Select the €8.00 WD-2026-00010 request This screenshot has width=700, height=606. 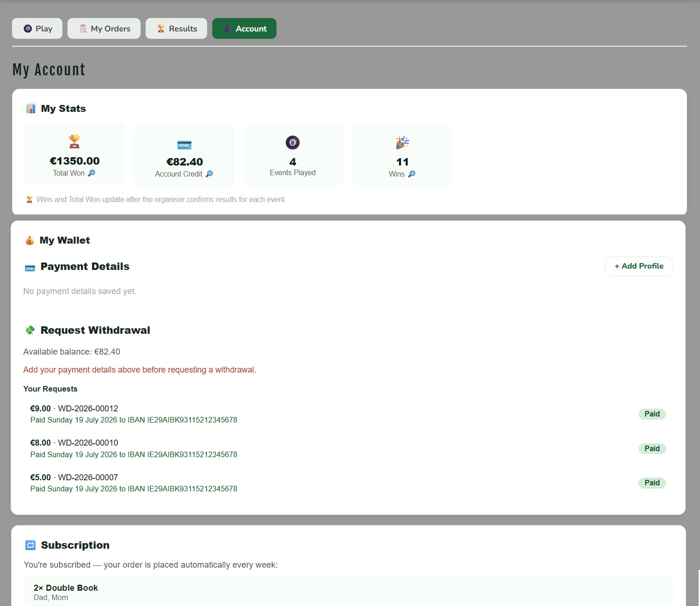tap(348, 448)
